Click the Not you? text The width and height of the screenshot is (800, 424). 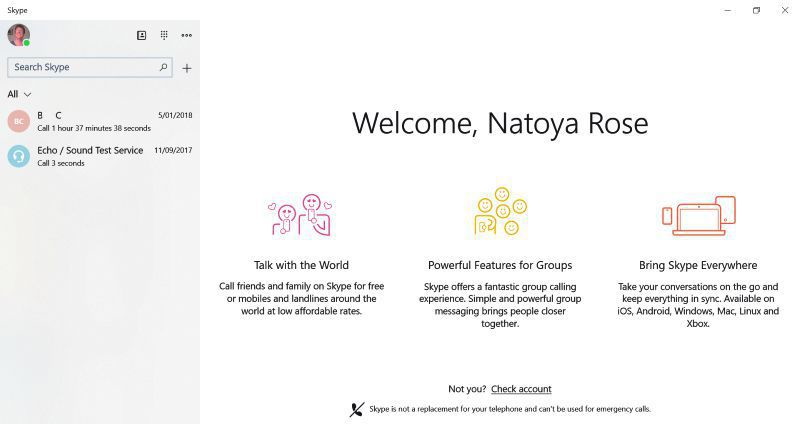coord(467,389)
